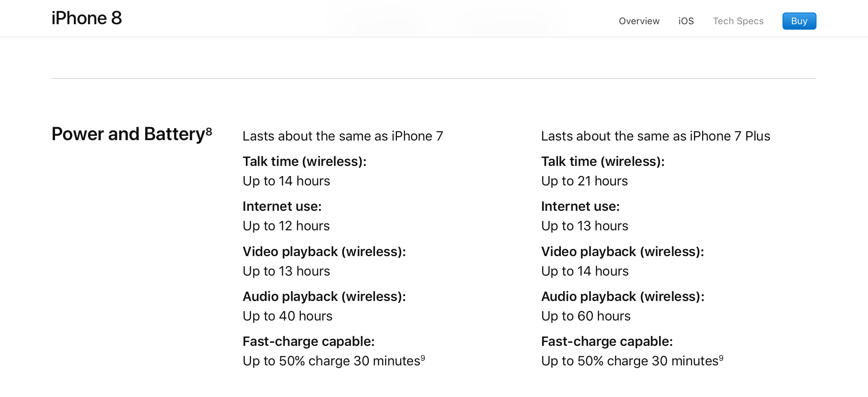Click "Lasts about the same as iPhone 7 Plus"

656,136
